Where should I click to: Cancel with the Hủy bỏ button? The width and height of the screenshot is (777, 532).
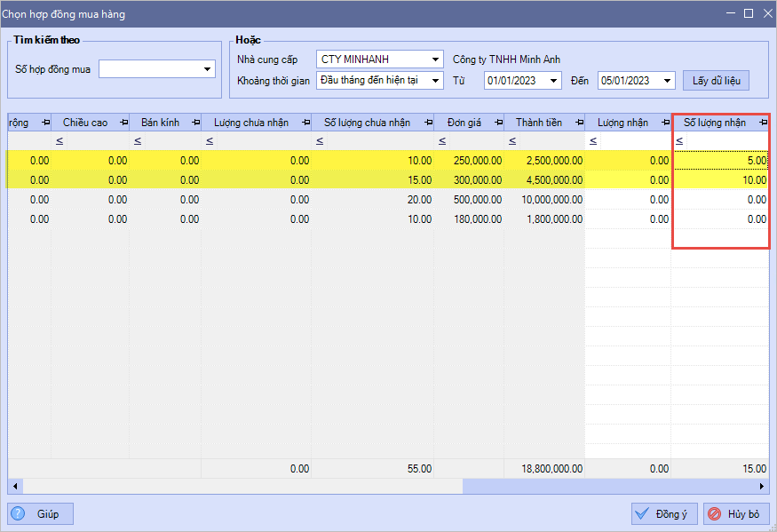tap(736, 513)
